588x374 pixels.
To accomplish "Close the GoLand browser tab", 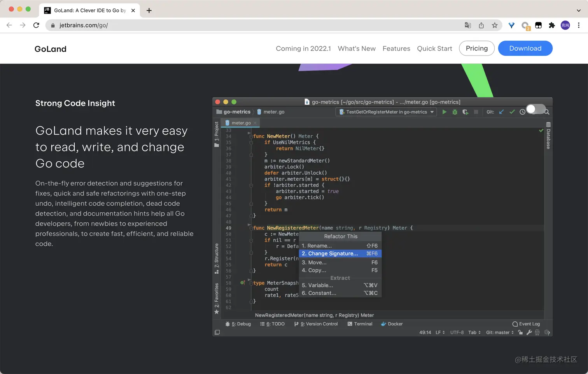I will coord(133,10).
